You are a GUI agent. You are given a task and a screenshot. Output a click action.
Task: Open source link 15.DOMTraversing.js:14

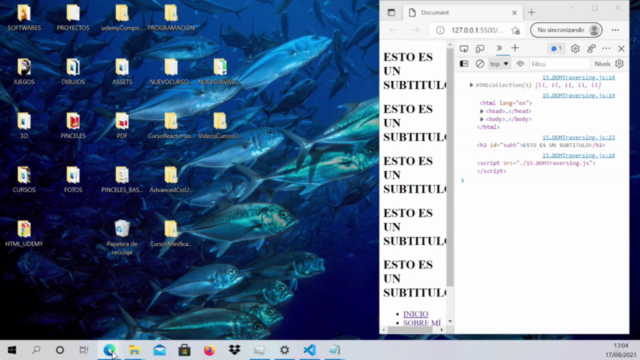pyautogui.click(x=578, y=78)
